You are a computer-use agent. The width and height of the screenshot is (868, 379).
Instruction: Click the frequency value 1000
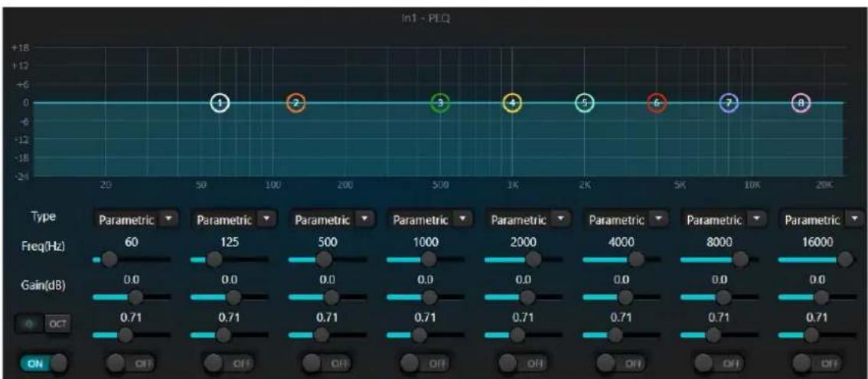click(425, 242)
